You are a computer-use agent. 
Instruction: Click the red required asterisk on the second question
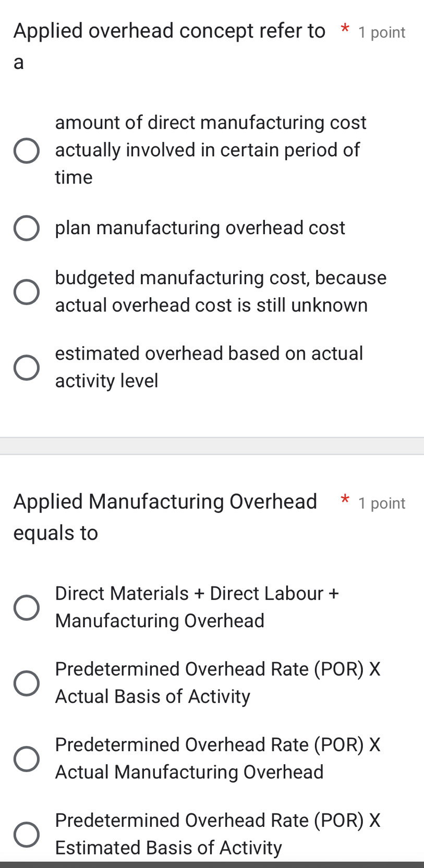click(345, 500)
